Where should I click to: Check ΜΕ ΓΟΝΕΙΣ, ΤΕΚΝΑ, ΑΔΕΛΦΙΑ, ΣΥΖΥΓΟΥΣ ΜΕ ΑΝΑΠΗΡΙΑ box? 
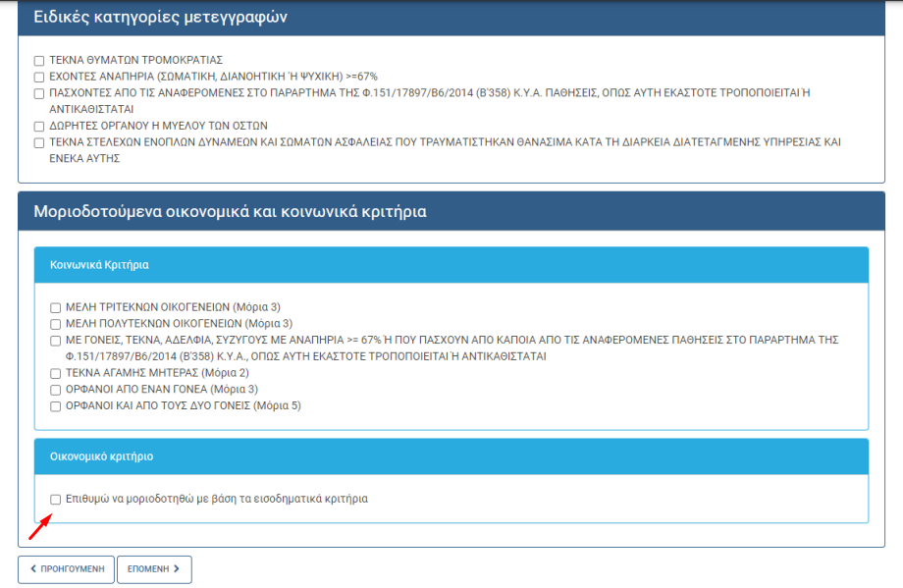pos(56,341)
